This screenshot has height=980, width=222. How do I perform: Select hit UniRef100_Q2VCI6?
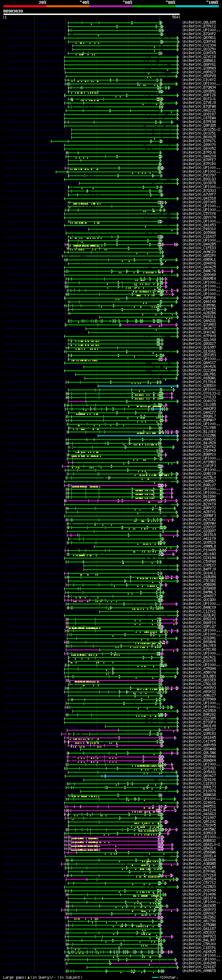[199, 57]
